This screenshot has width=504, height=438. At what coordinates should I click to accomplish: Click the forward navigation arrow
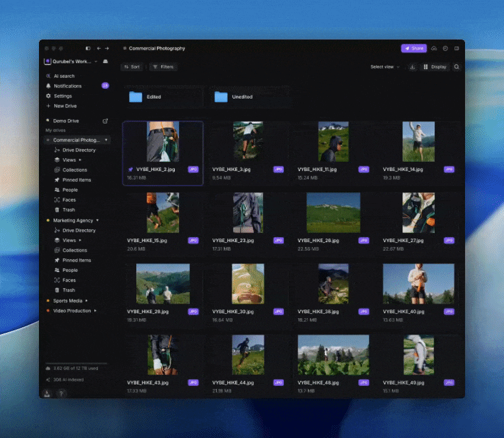coord(107,48)
